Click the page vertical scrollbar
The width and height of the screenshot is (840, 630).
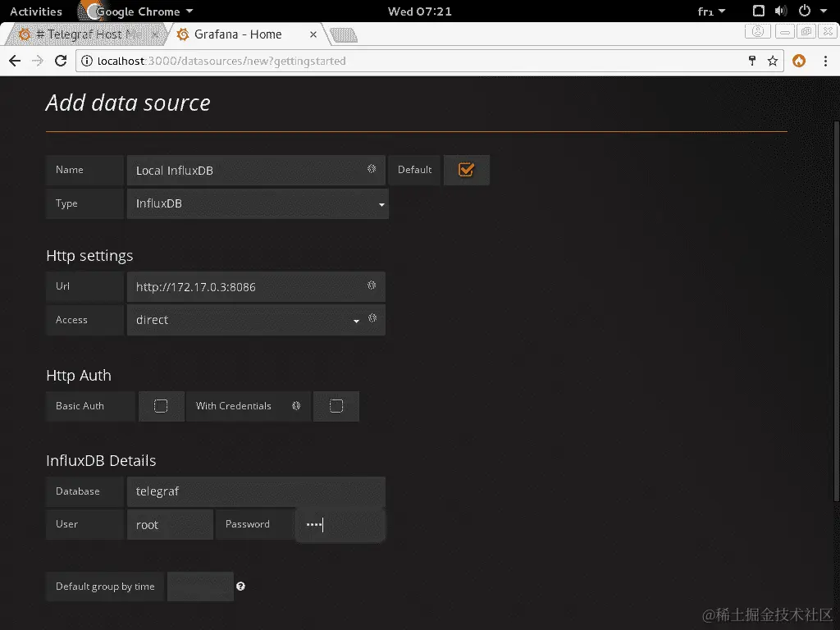coord(836,311)
